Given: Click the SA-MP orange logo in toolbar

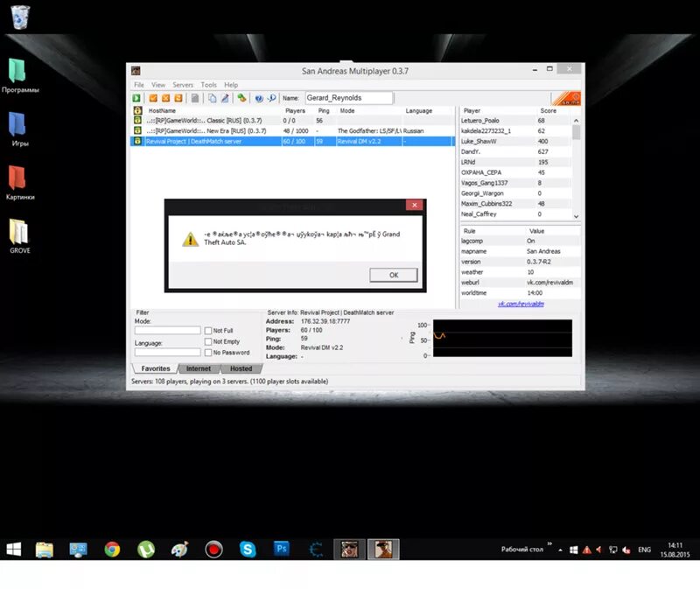Looking at the screenshot, I should 567,98.
